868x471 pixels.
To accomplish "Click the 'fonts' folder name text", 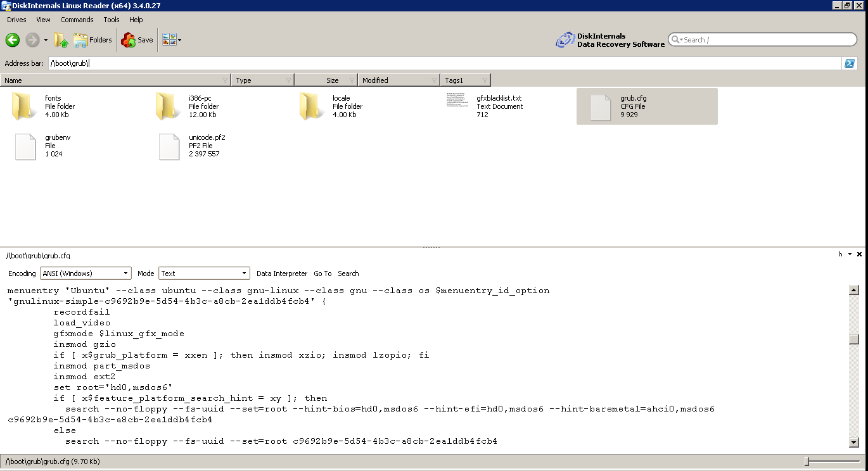I will (53, 98).
